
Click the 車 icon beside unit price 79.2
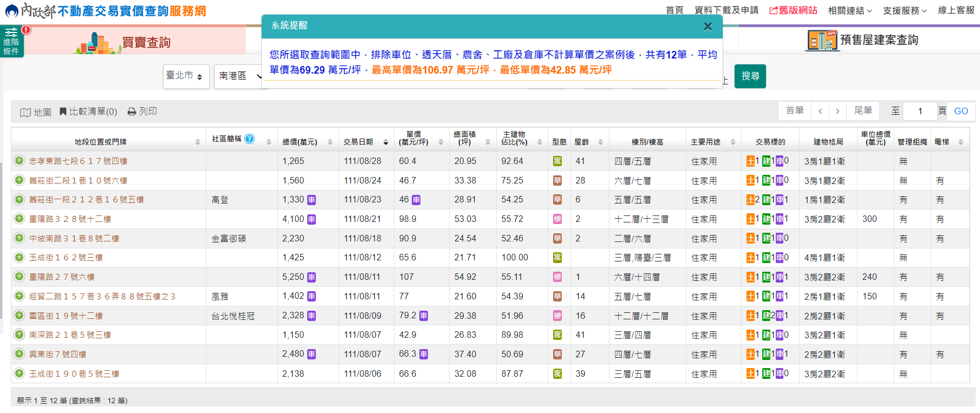point(424,316)
